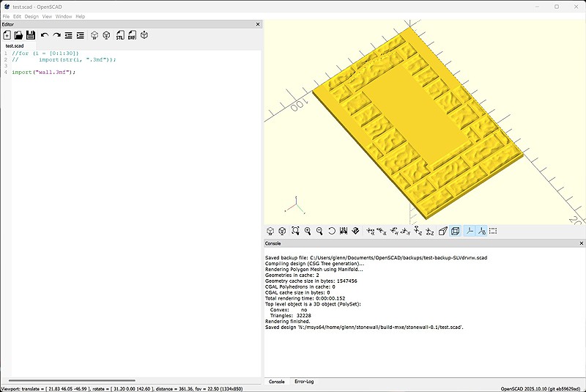The width and height of the screenshot is (586, 392).
Task: Click View All icon in viewer toolbar
Action: point(295,231)
